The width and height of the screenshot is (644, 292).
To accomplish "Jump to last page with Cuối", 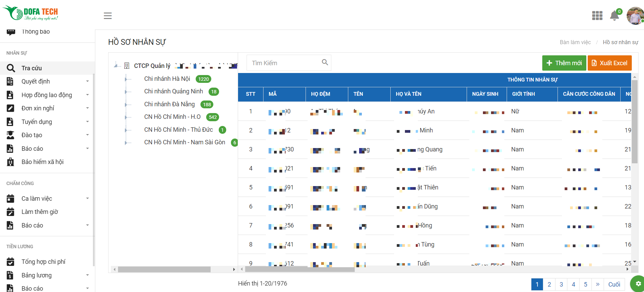I will pyautogui.click(x=614, y=284).
